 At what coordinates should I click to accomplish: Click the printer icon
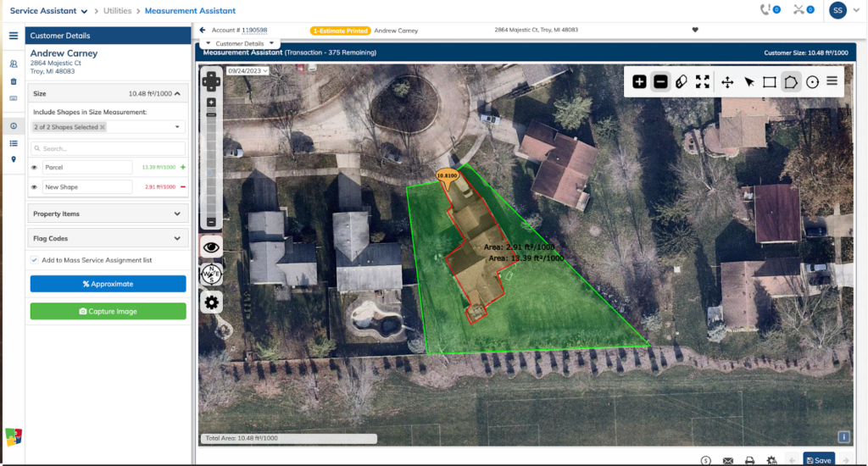coord(749,460)
